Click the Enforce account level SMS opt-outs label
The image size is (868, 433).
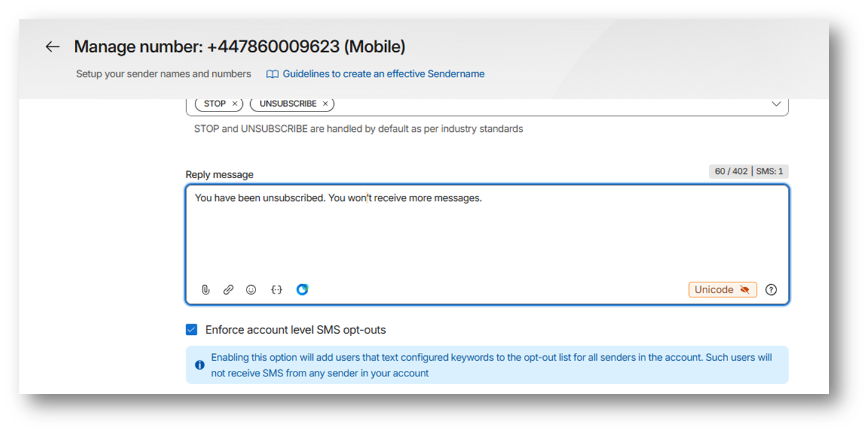tap(295, 330)
